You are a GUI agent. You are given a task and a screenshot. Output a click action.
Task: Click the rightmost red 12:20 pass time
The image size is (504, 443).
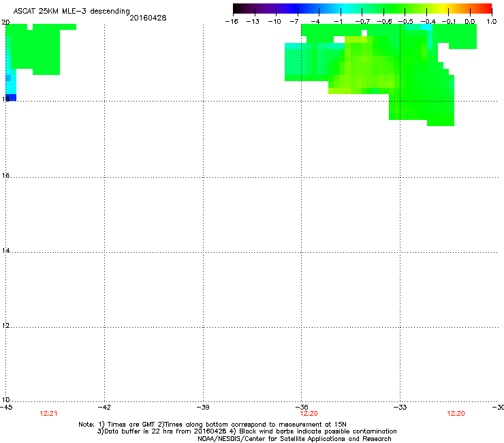click(456, 414)
